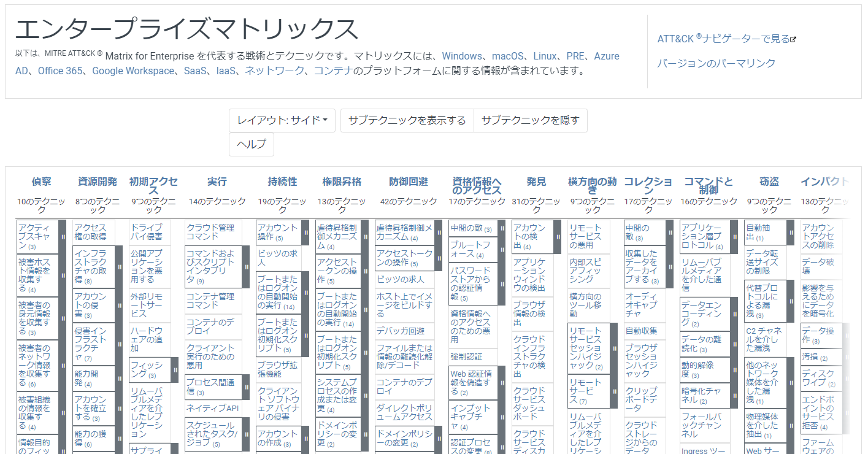Expand sub-techniques of アプリケーション層プロトコル
This screenshot has height=454, width=868.
[x=734, y=236]
